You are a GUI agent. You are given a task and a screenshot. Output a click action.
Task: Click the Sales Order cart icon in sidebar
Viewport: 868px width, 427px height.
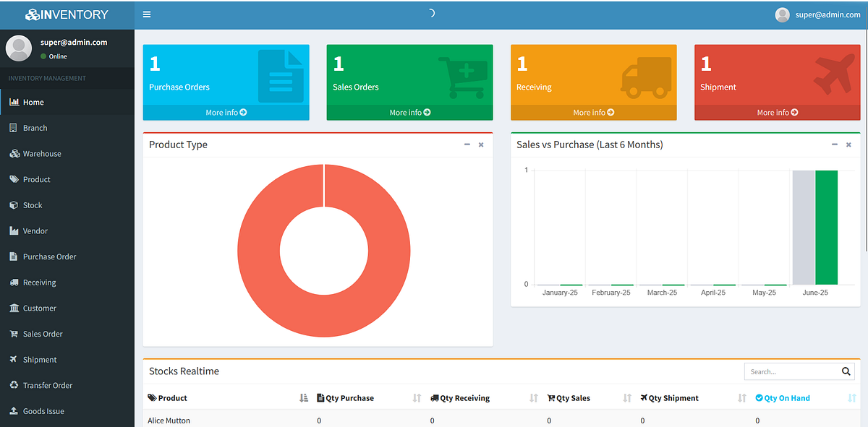tap(14, 334)
